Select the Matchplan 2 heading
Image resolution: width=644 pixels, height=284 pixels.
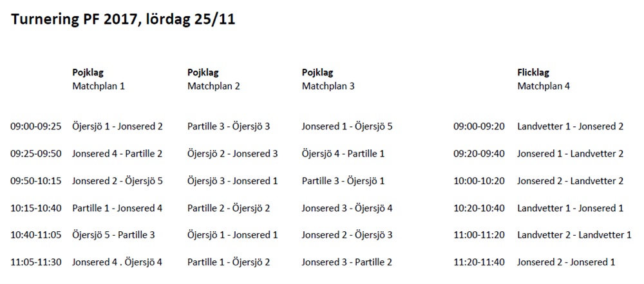coord(214,86)
